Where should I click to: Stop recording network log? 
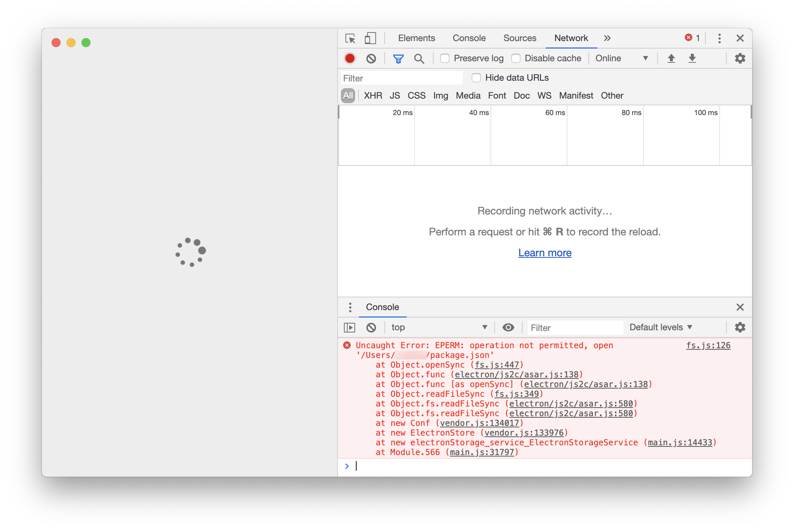click(x=350, y=58)
